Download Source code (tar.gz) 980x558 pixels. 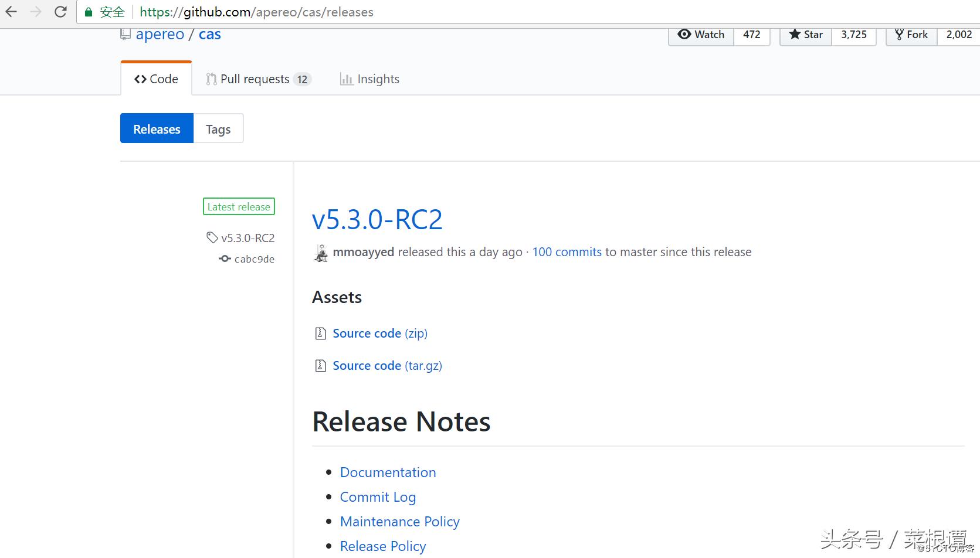click(387, 366)
